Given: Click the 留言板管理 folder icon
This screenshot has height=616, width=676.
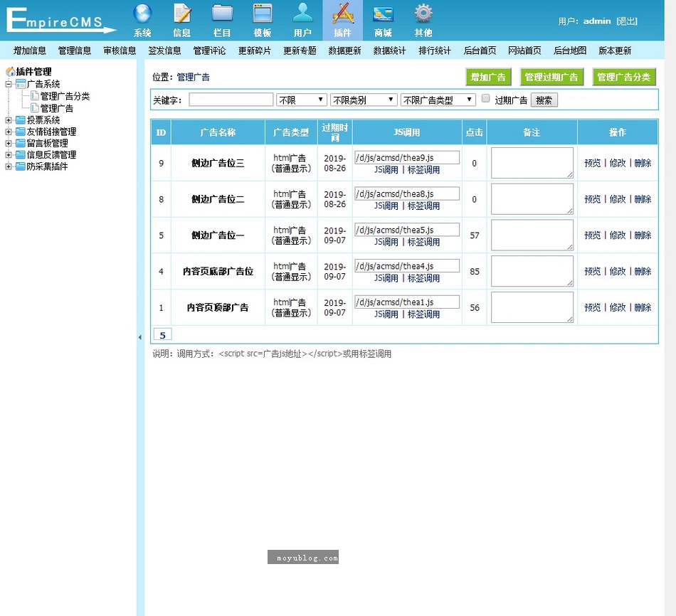Looking at the screenshot, I should click(x=21, y=143).
